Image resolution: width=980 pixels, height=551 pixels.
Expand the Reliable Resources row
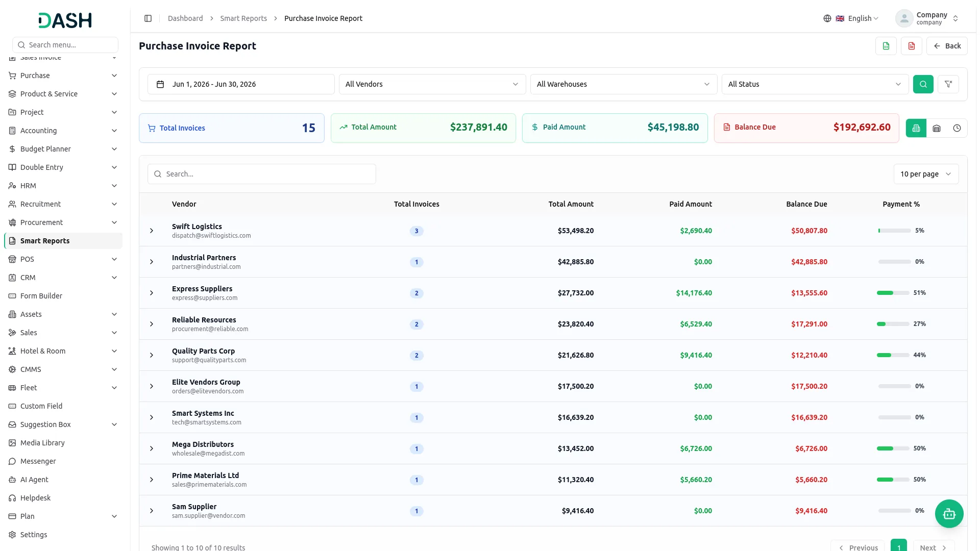pos(152,324)
